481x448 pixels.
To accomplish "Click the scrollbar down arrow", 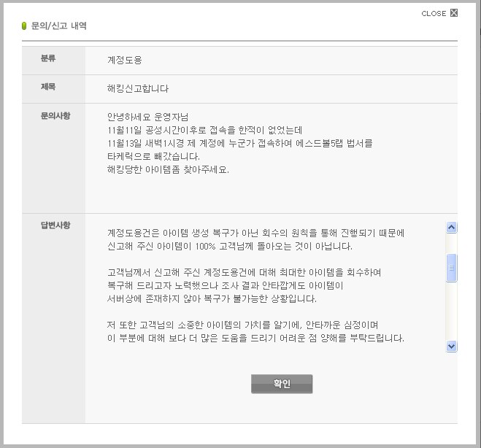I will coord(451,346).
